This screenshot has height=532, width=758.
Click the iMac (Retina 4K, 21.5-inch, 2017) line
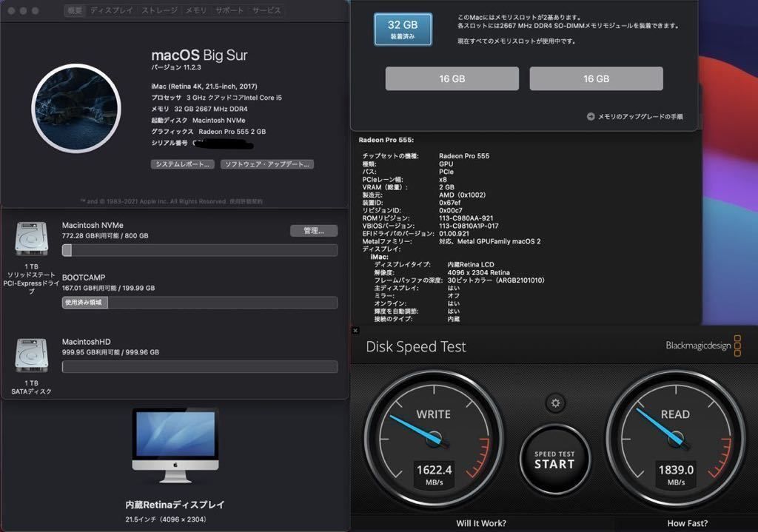click(x=204, y=86)
